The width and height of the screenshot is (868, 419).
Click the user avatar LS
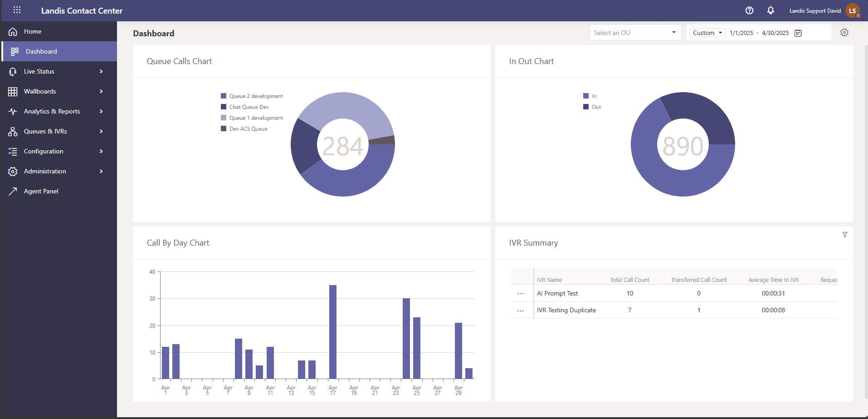coord(852,11)
